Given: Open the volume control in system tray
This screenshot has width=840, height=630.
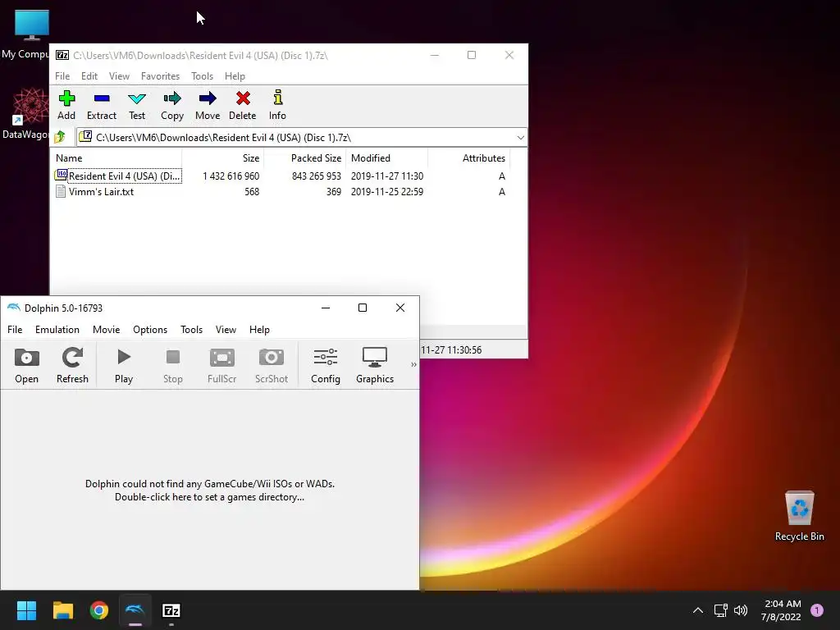Looking at the screenshot, I should pyautogui.click(x=741, y=610).
